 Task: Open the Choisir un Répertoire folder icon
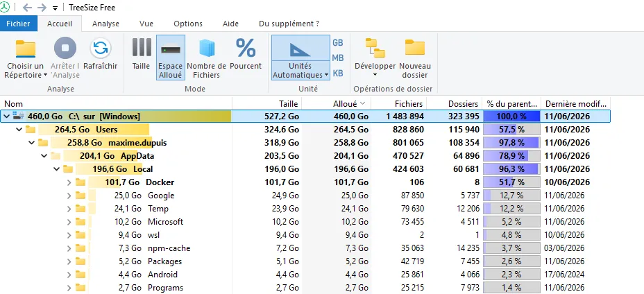(26, 49)
